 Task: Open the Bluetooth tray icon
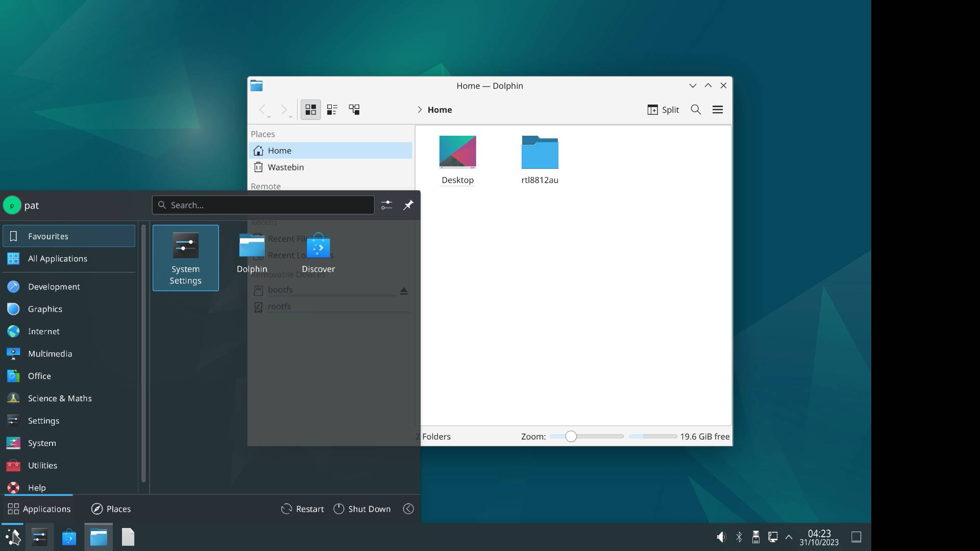pyautogui.click(x=739, y=536)
